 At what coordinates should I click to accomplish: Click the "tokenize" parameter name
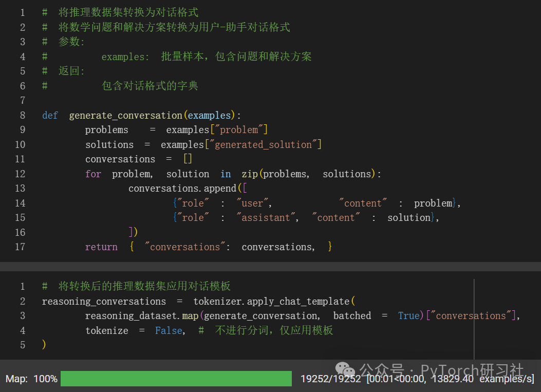(107, 330)
